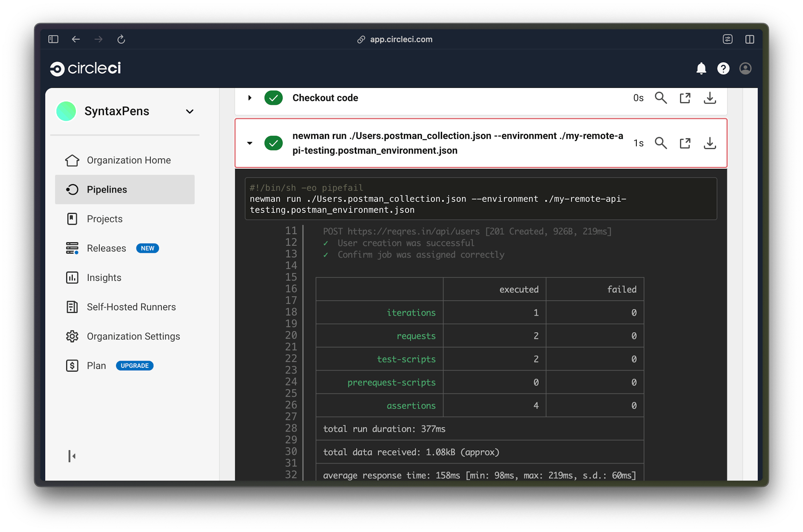The width and height of the screenshot is (803, 532).
Task: Collapse the newman run step output
Action: (250, 143)
